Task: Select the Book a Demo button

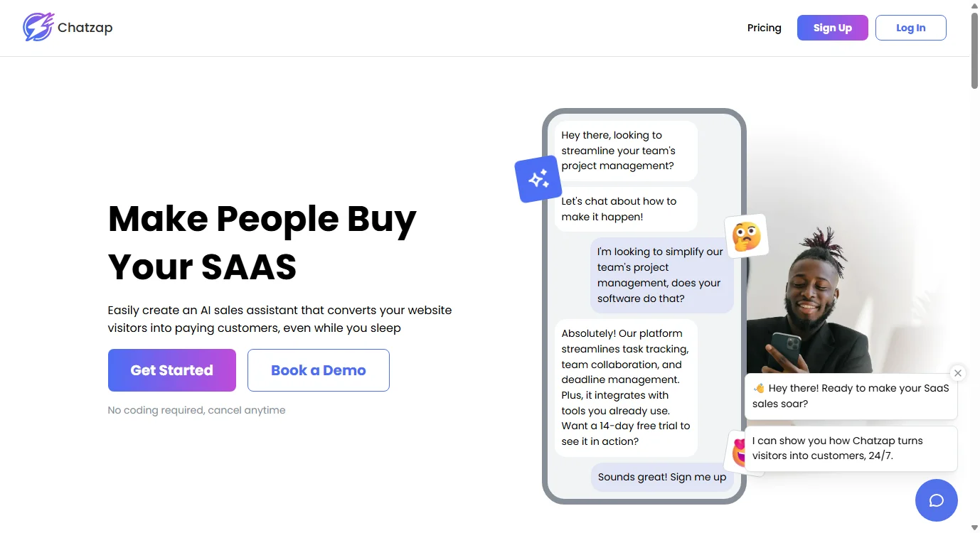Action: tap(318, 370)
